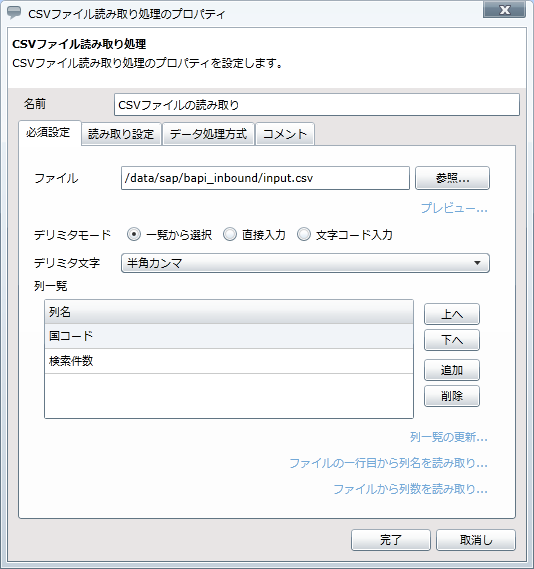Screen dimensions: 534x569
Task: Remove the column with 削除
Action: (452, 396)
